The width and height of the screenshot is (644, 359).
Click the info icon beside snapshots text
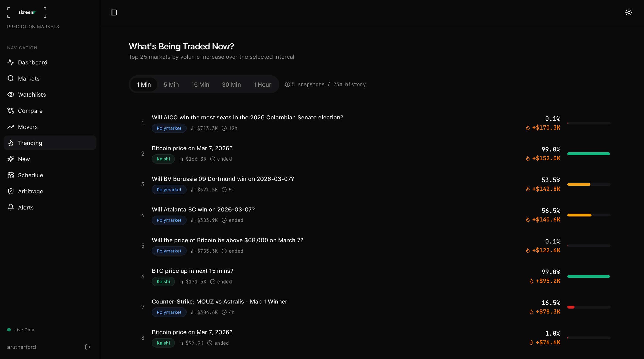tap(287, 84)
